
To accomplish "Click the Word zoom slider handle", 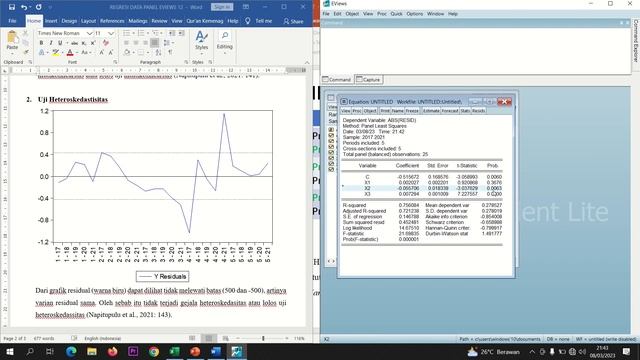I will click(263, 338).
